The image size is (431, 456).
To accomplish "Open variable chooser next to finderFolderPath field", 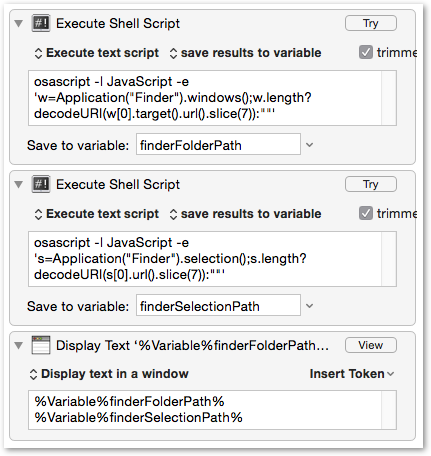I will coord(310,145).
